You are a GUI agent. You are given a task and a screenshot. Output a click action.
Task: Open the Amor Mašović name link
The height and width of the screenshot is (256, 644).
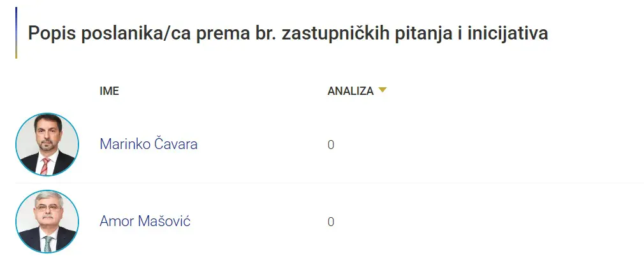(x=145, y=222)
